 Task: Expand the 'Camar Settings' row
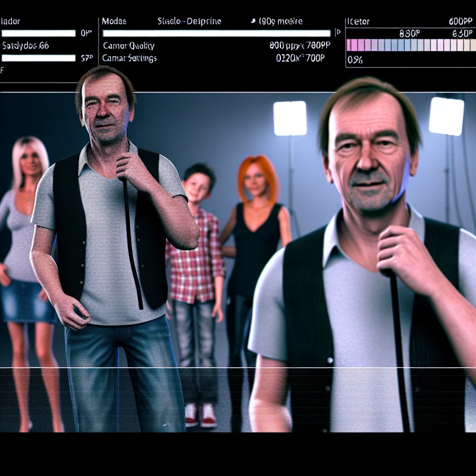point(129,58)
